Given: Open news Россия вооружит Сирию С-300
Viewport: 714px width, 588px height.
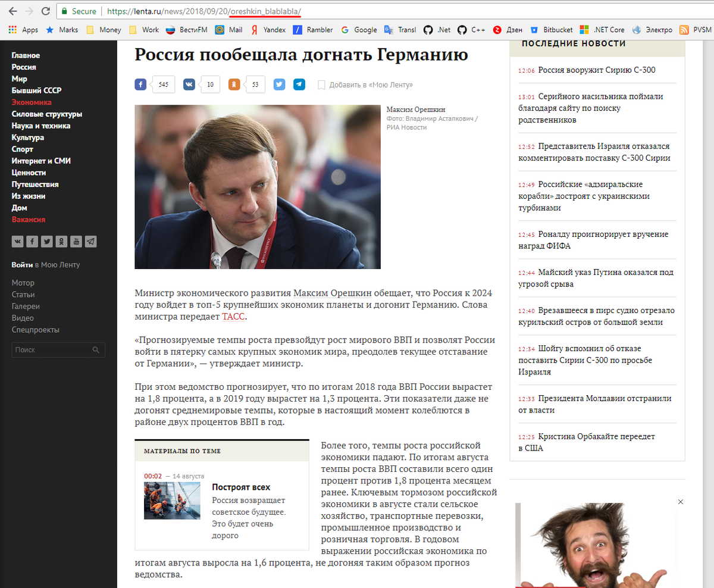Looking at the screenshot, I should pos(597,70).
